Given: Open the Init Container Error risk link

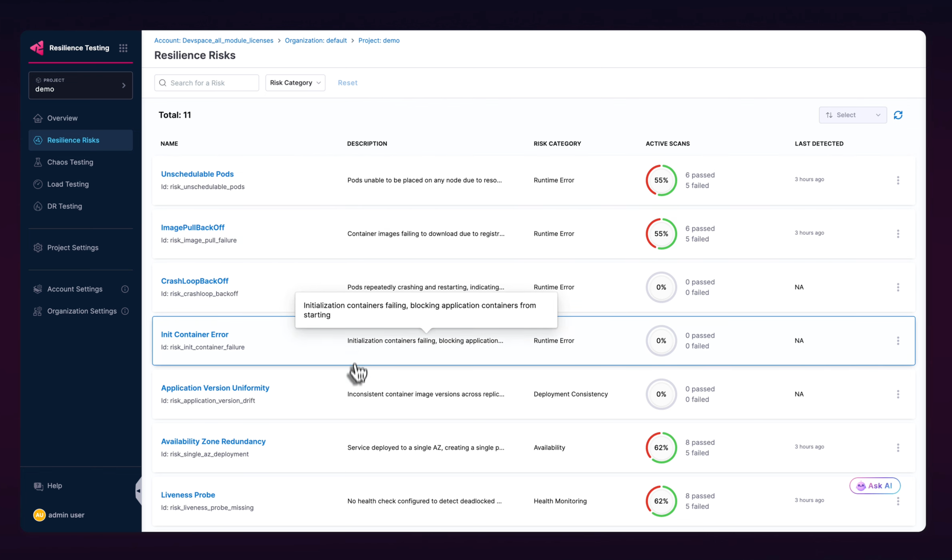Looking at the screenshot, I should [x=194, y=335].
